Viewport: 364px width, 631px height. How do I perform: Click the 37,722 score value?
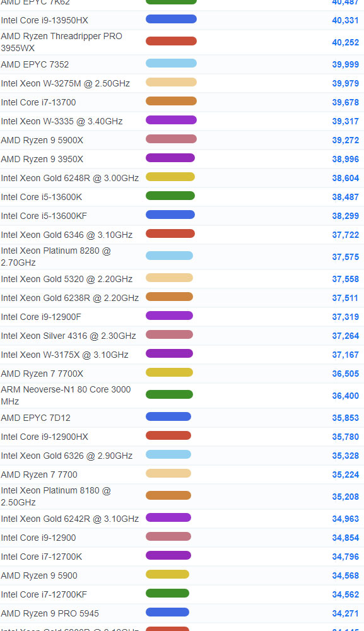click(345, 235)
